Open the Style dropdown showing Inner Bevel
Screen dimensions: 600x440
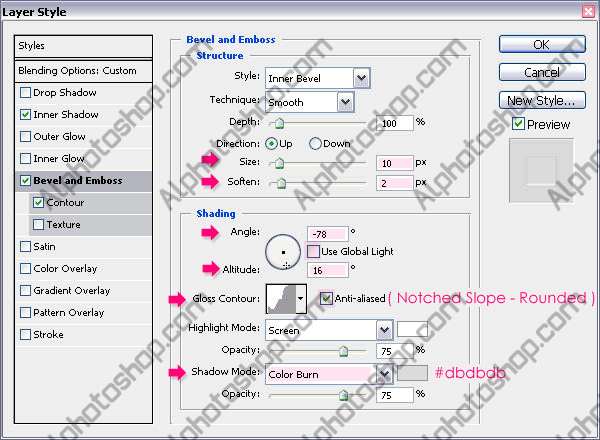coord(318,78)
